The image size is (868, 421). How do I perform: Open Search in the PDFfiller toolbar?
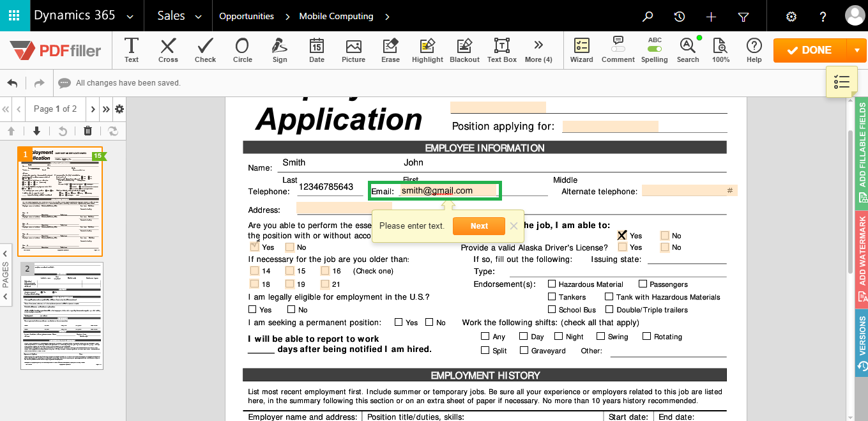(x=688, y=50)
